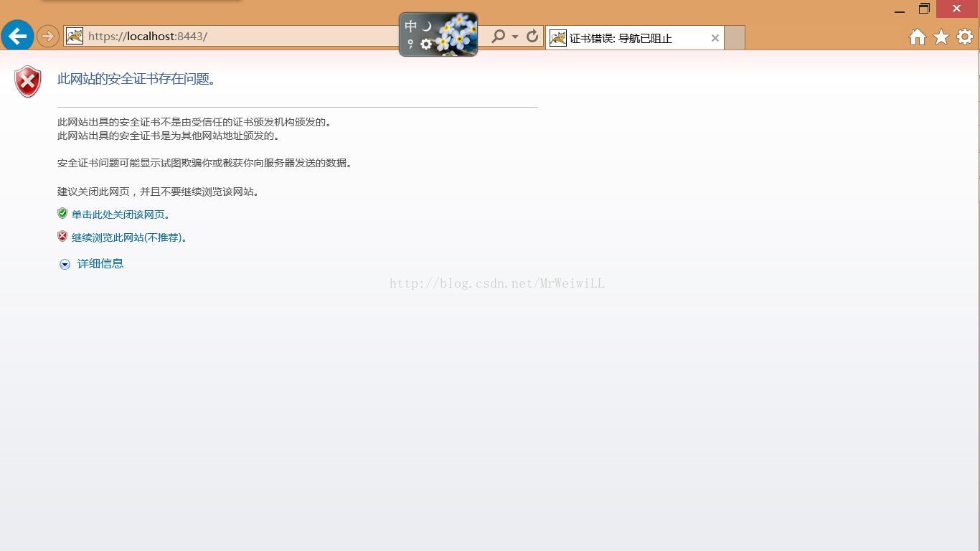The image size is (980, 551).
Task: Click red shield icon beside continue link
Action: [x=62, y=236]
